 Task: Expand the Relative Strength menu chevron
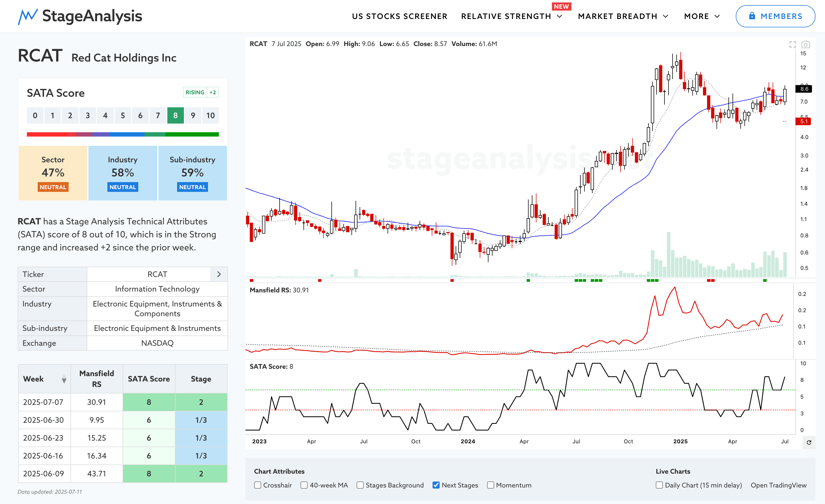(559, 16)
